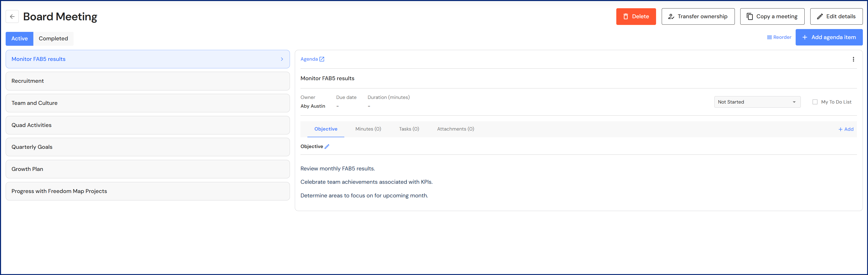Click Transfer ownership button
Viewport: 868px width, 275px height.
pos(698,16)
